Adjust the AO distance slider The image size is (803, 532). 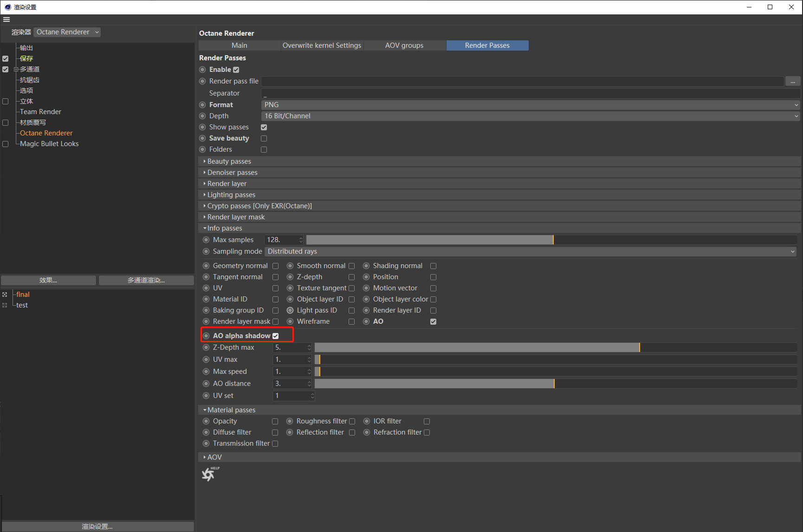556,384
